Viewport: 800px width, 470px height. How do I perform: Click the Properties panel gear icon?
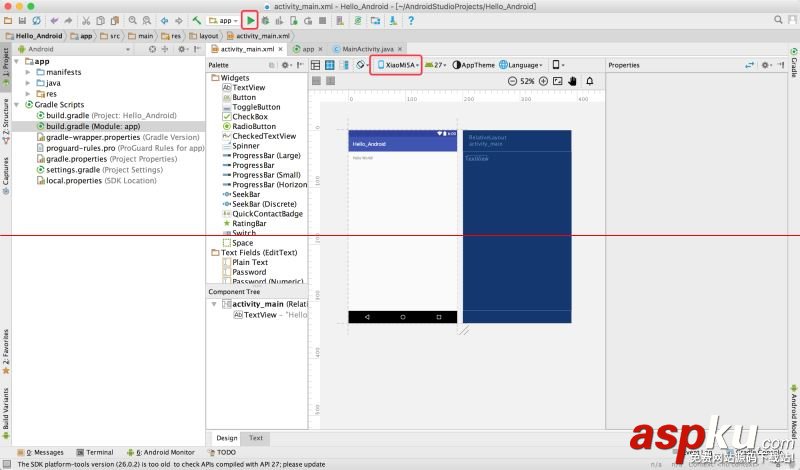[765, 65]
